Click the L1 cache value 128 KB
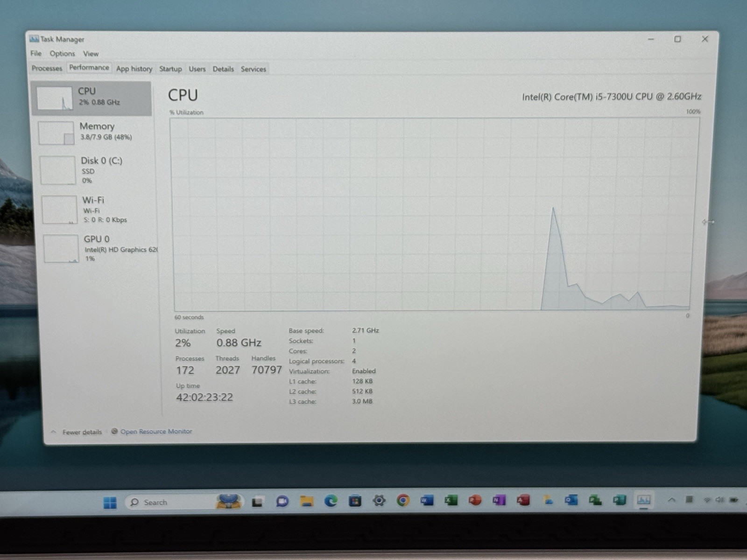Screen dimensions: 747x560 362,381
